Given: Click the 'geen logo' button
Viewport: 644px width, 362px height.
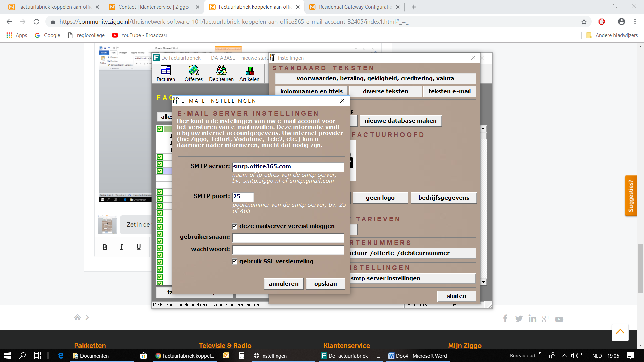Looking at the screenshot, I should 380,198.
